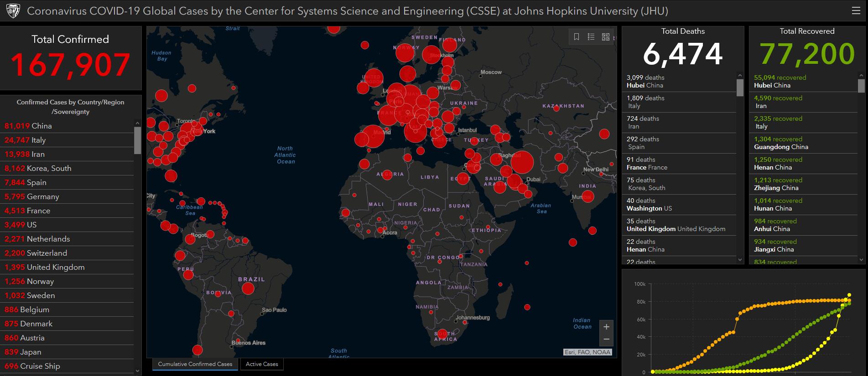Select Zhejiang China in the recovered list

click(x=803, y=184)
